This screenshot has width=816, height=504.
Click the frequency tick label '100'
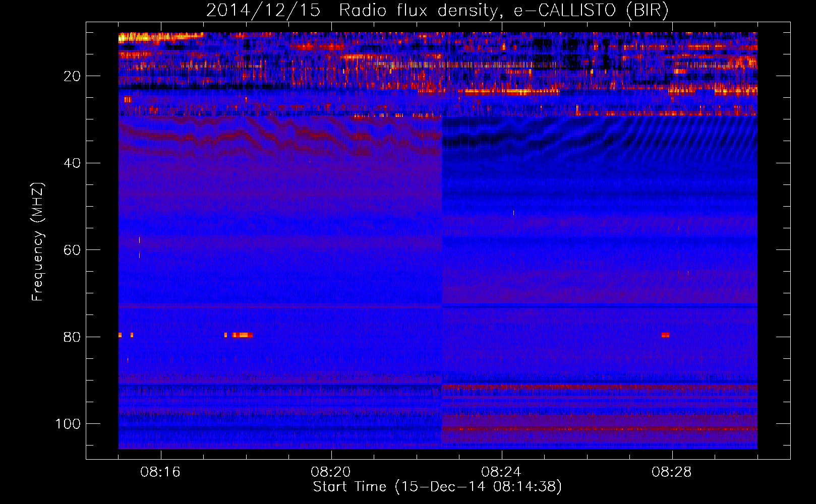[68, 424]
